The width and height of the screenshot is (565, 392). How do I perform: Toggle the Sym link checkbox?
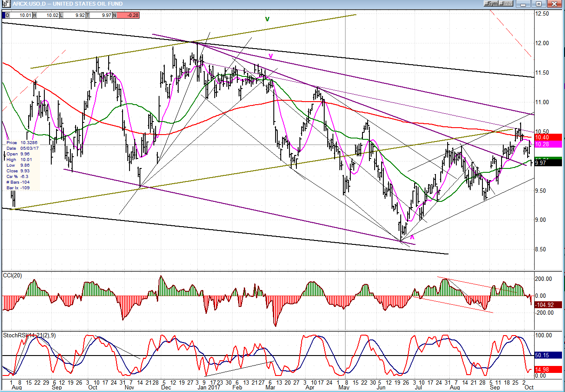click(x=488, y=4)
